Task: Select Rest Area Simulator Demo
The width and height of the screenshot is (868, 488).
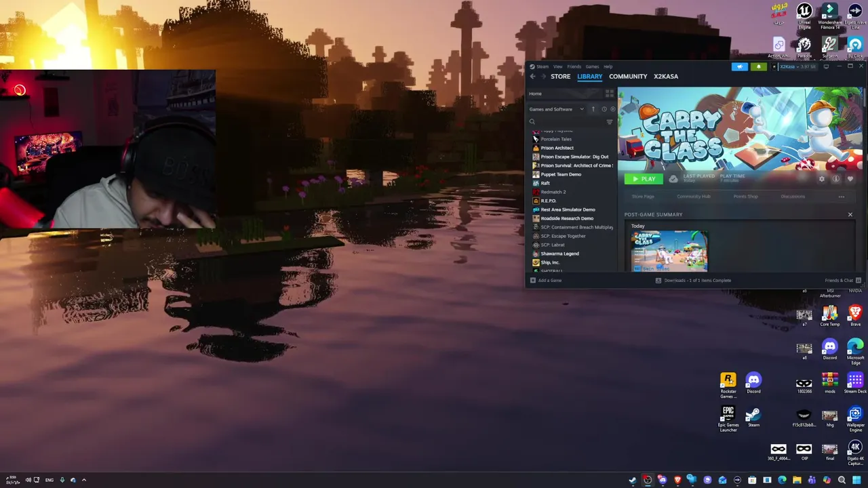Action: [568, 209]
